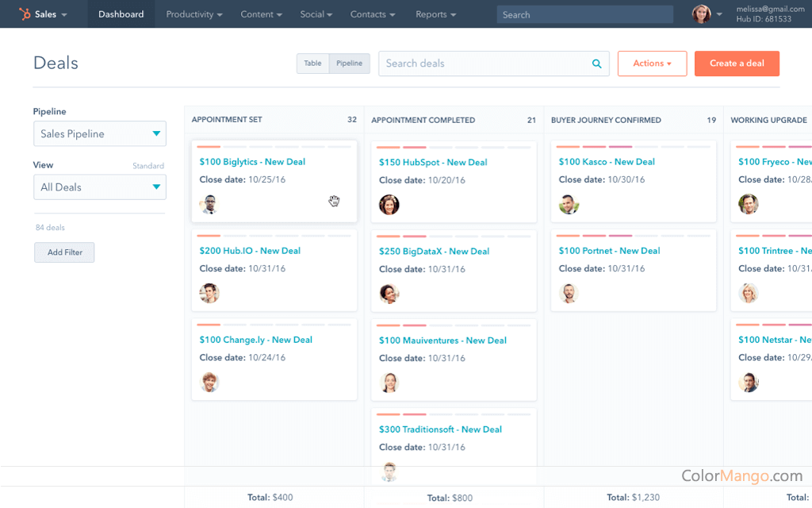Click the Create a deal button

(737, 63)
